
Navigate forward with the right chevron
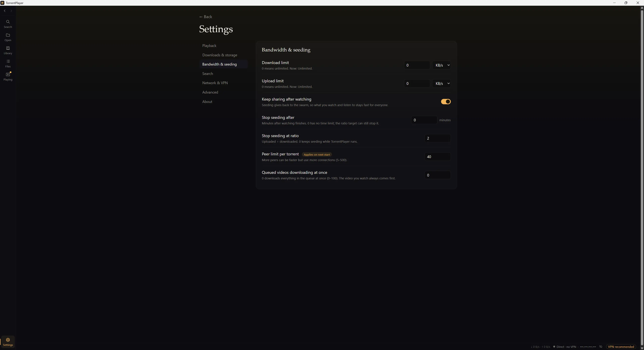11,11
